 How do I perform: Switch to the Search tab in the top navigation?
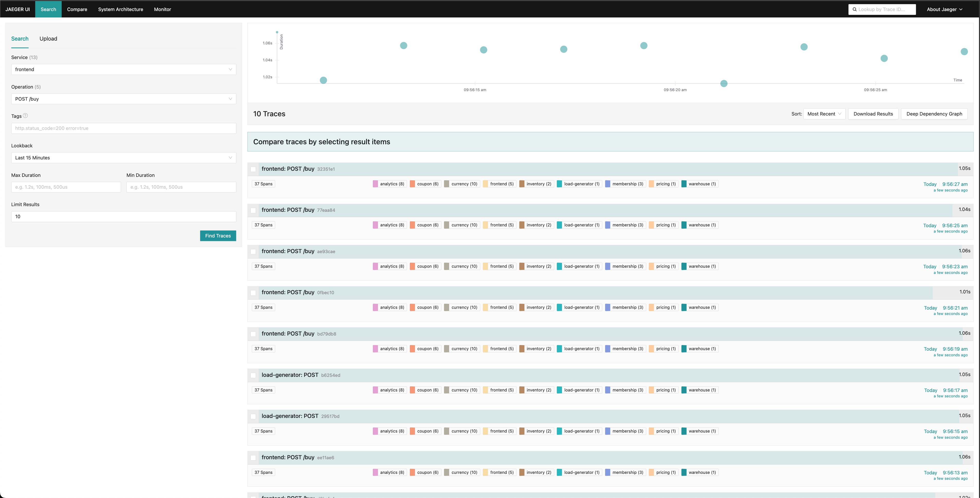(x=48, y=9)
